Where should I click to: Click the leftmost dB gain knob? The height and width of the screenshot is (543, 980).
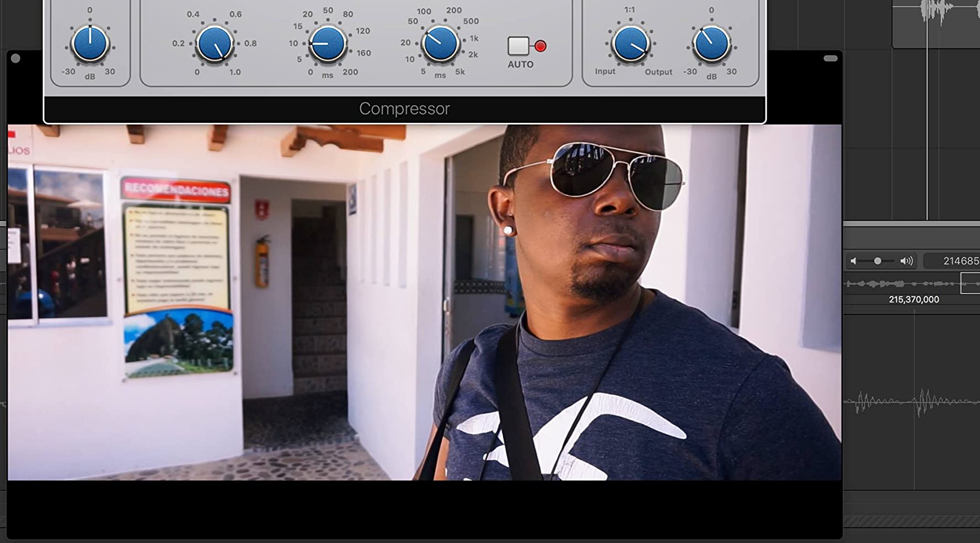click(x=90, y=44)
